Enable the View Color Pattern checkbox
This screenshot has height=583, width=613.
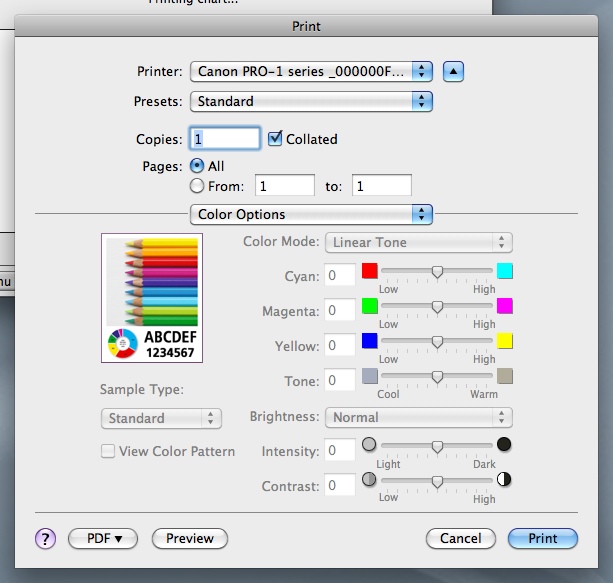(x=108, y=451)
